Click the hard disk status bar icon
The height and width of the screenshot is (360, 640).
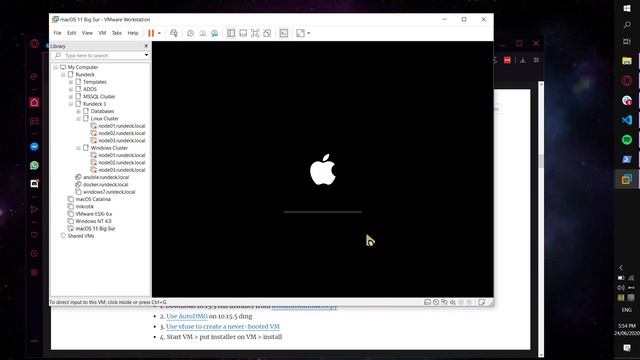click(427, 302)
